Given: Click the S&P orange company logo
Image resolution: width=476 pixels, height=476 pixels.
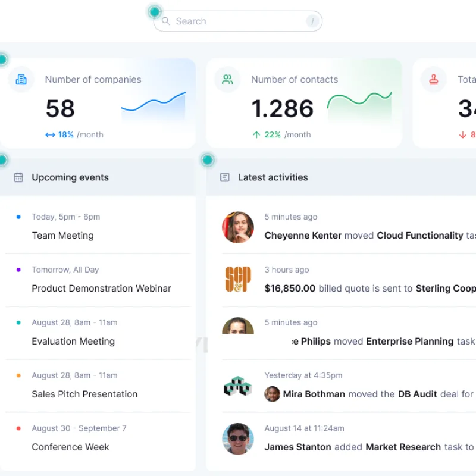Looking at the screenshot, I should (x=238, y=279).
